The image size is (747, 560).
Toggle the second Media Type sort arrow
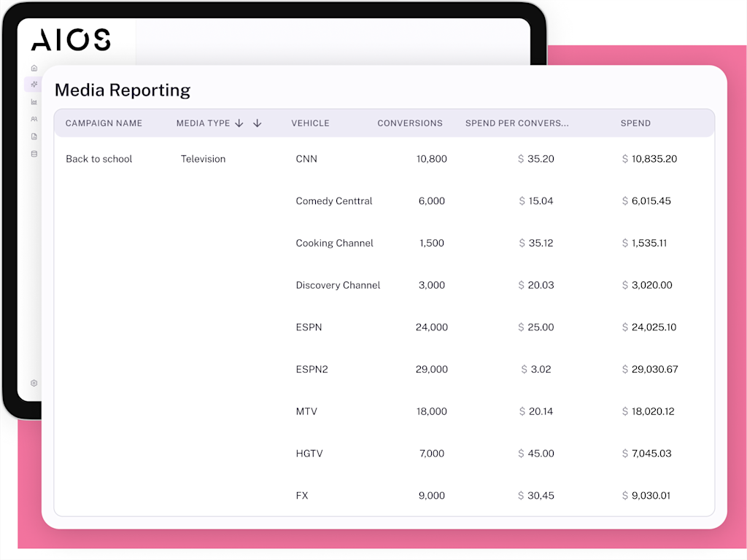[x=258, y=123]
